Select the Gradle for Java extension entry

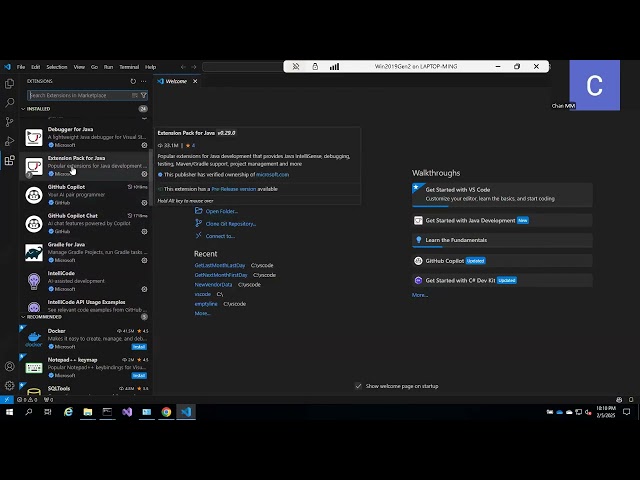pyautogui.click(x=85, y=252)
